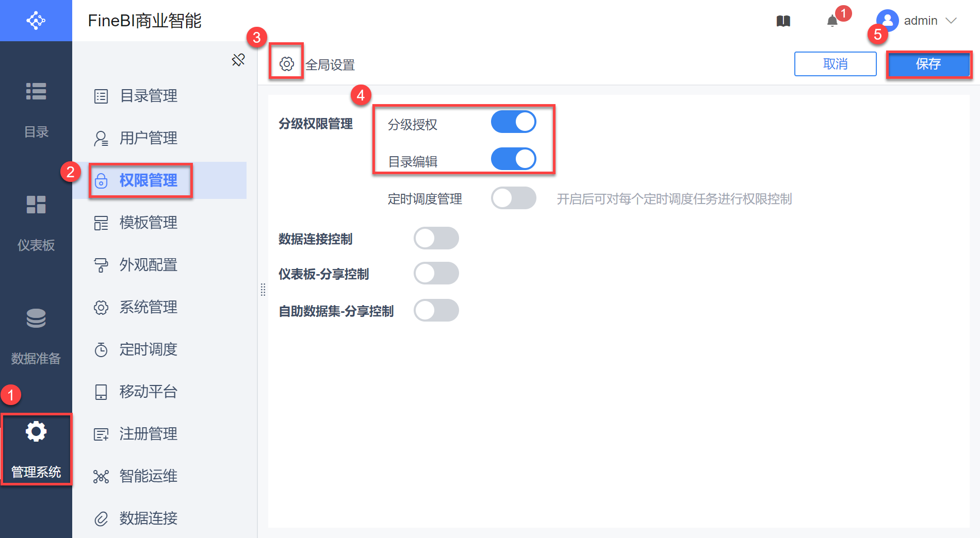Open the help documentation book icon
The height and width of the screenshot is (538, 980).
(783, 21)
